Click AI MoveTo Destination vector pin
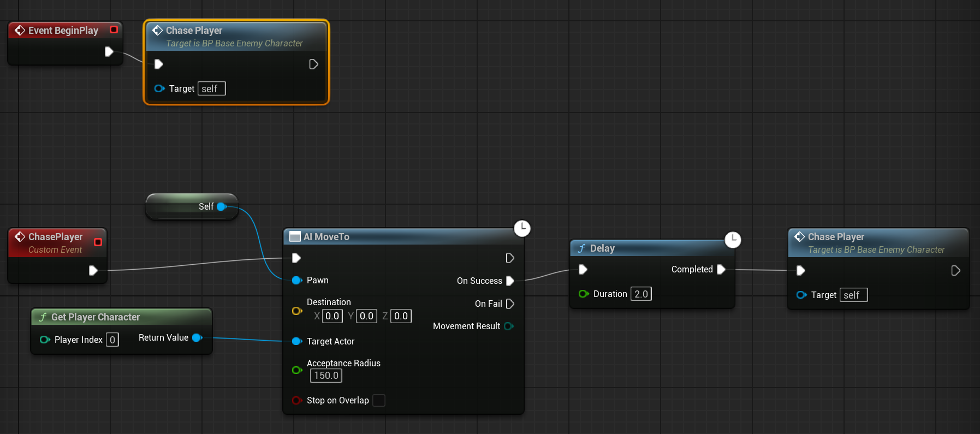This screenshot has width=980, height=434. tap(297, 311)
